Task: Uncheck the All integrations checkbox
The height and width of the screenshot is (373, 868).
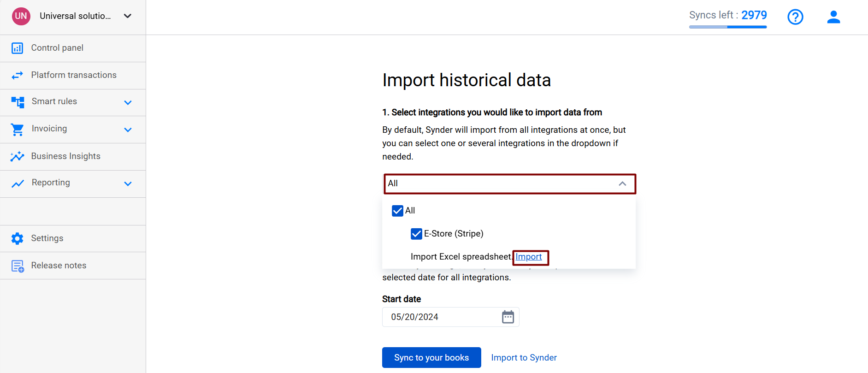Action: coord(397,211)
